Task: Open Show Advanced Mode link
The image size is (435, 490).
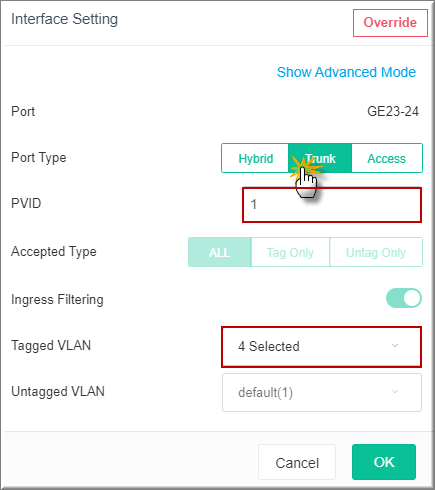Action: [x=346, y=72]
